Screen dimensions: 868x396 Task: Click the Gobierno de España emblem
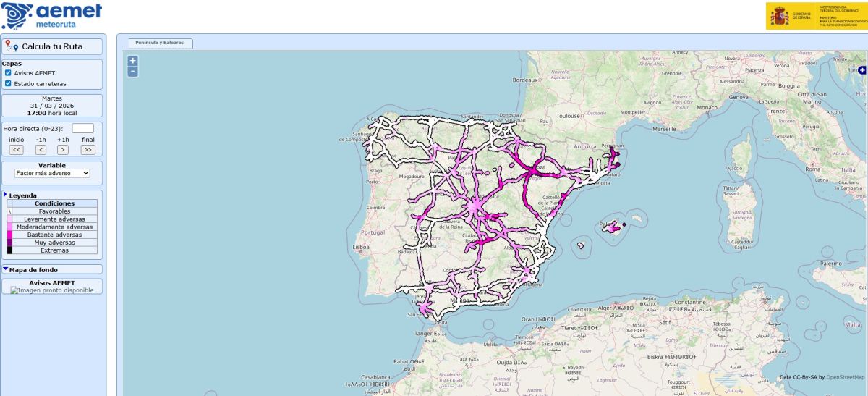[779, 15]
